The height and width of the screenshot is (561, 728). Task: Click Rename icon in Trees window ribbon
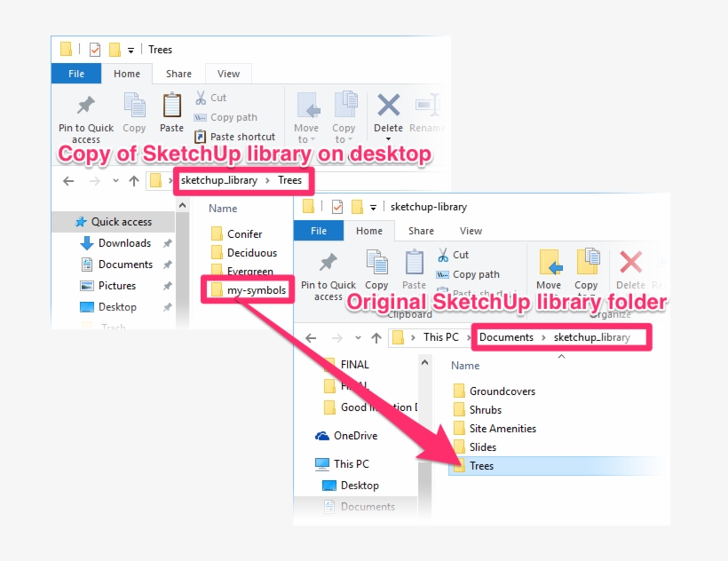point(428,105)
